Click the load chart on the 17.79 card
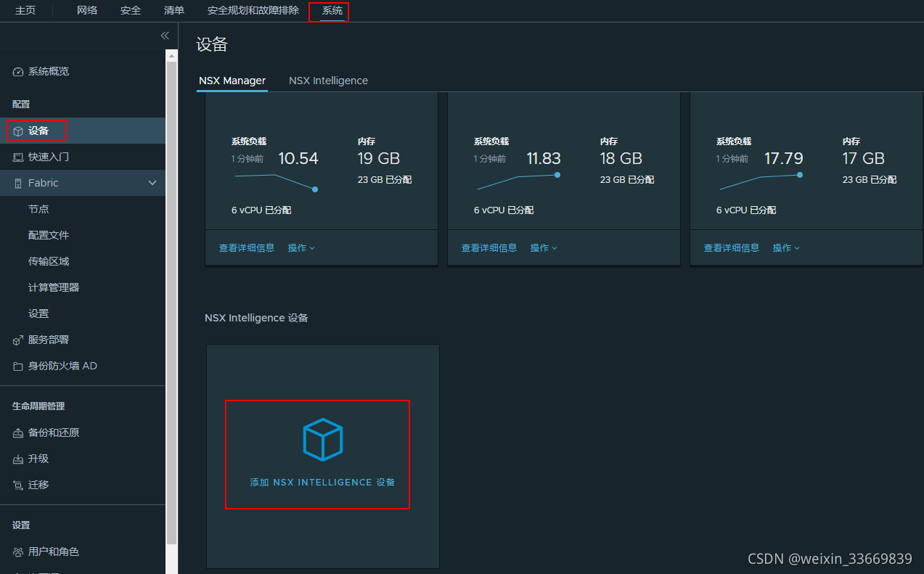This screenshot has height=574, width=924. (761, 182)
